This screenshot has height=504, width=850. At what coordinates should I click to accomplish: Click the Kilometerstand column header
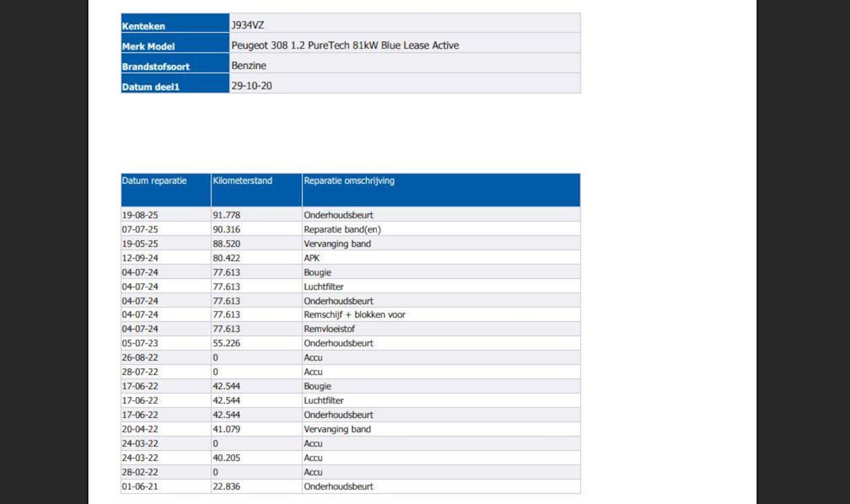click(242, 181)
